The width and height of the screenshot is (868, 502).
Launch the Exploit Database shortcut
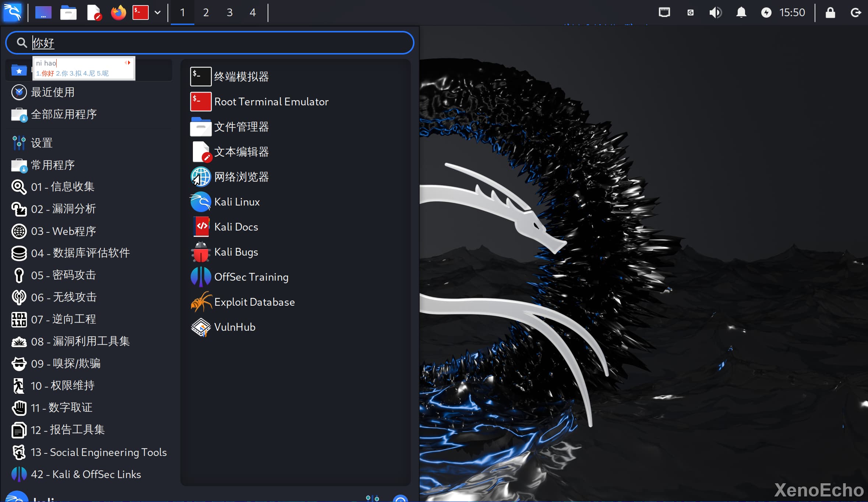point(254,302)
